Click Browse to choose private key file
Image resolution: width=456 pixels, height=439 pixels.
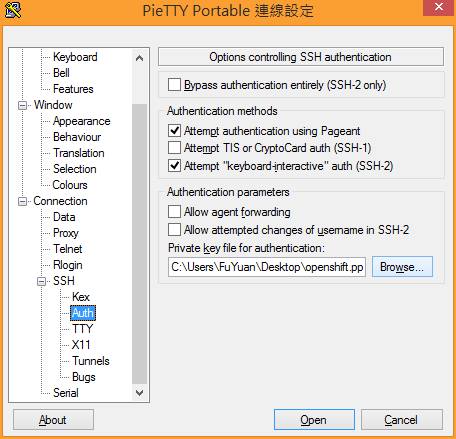[402, 267]
